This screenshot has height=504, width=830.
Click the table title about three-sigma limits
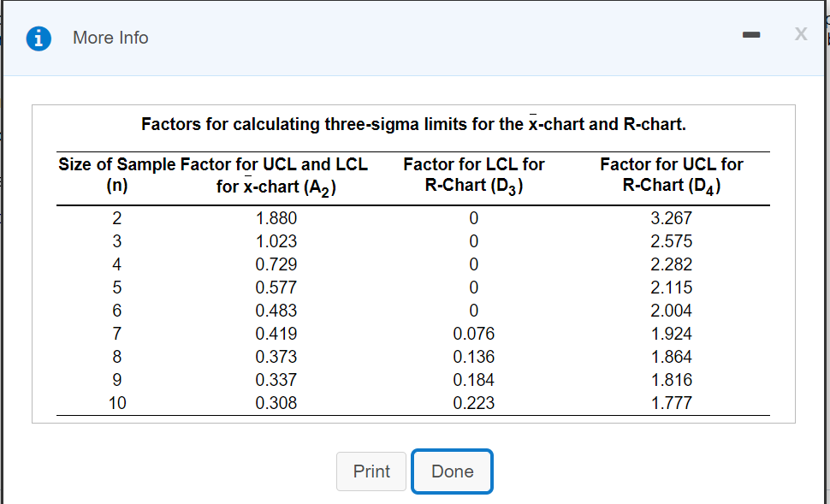click(413, 124)
